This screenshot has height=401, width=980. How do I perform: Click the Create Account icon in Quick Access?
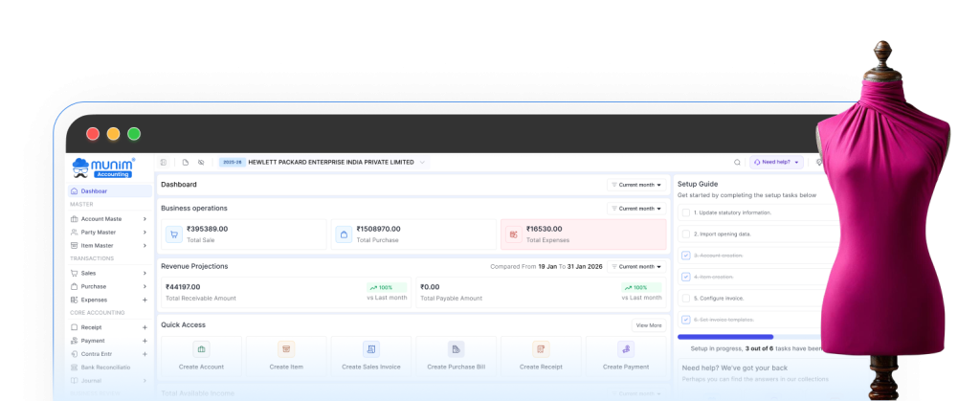[x=201, y=349]
